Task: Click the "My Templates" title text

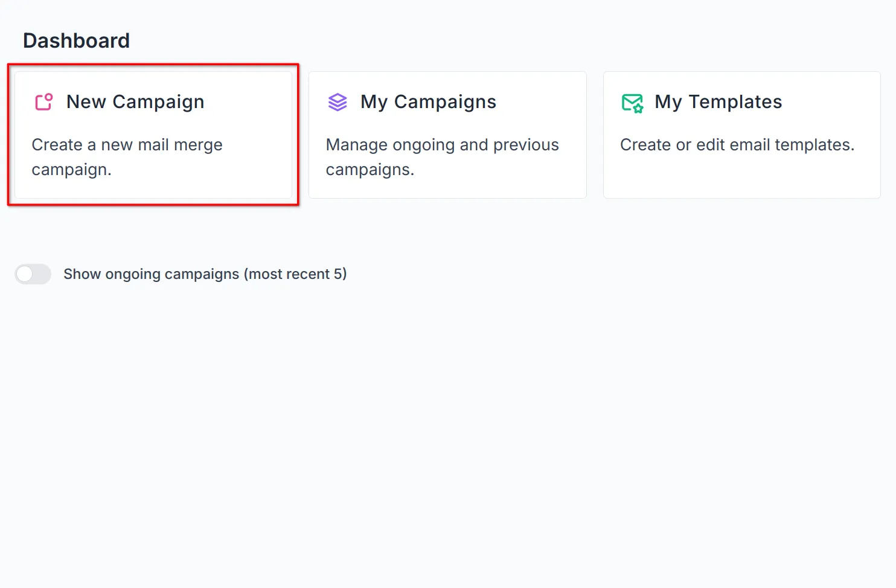Action: 718,102
